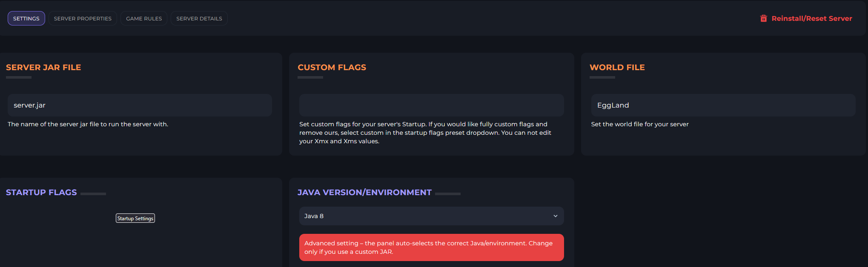
Task: Switch to the Settings tab
Action: (26, 18)
